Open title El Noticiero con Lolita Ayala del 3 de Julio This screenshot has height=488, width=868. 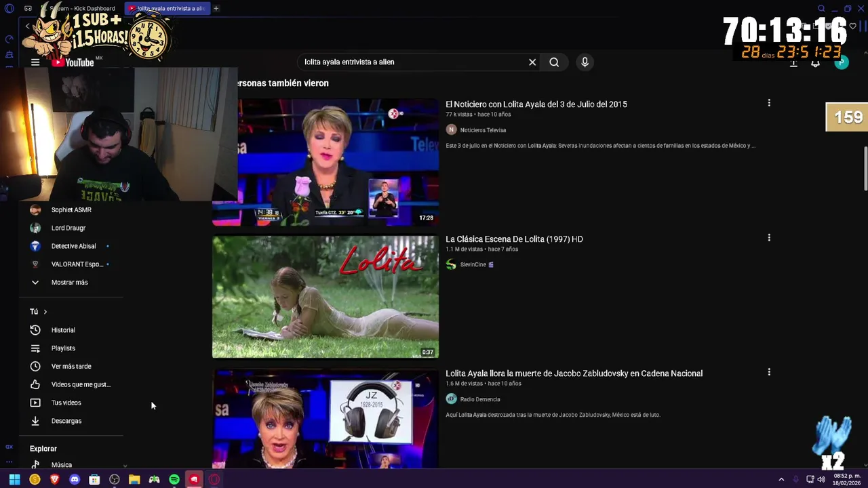click(536, 104)
